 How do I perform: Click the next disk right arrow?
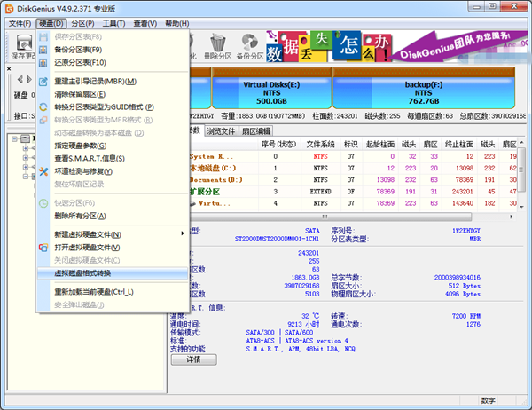pyautogui.click(x=29, y=80)
